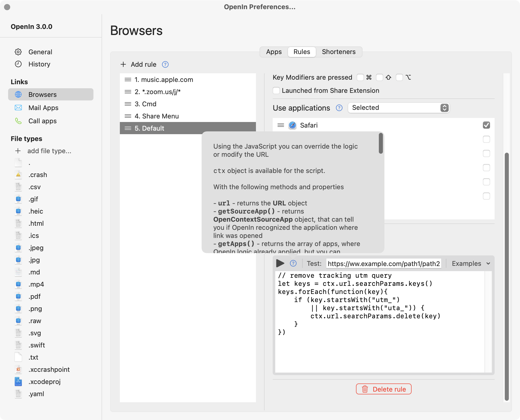Image resolution: width=520 pixels, height=420 pixels.
Task: Open help next to Use applications
Action: (x=339, y=108)
